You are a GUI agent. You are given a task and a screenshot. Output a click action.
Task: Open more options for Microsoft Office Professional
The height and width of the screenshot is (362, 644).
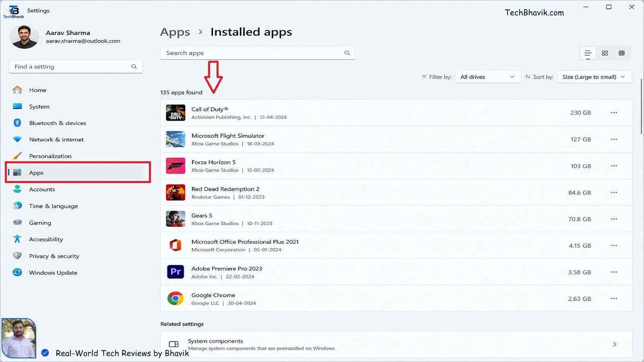coord(614,245)
